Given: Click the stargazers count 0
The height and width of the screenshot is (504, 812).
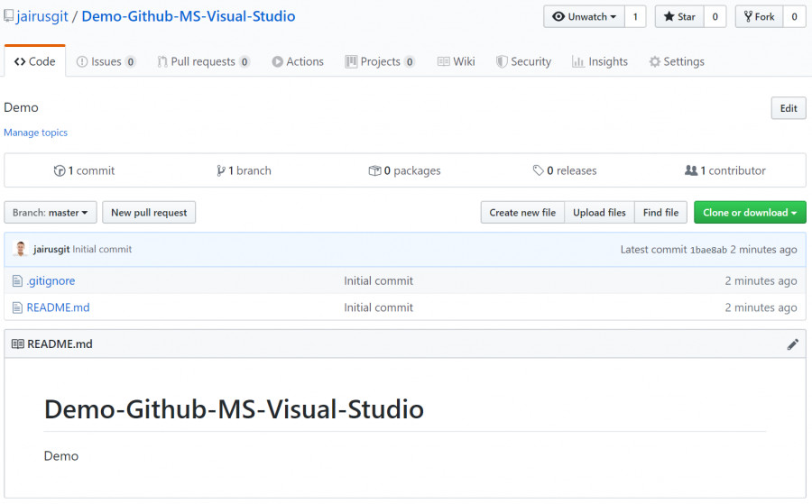Looking at the screenshot, I should pos(715,16).
